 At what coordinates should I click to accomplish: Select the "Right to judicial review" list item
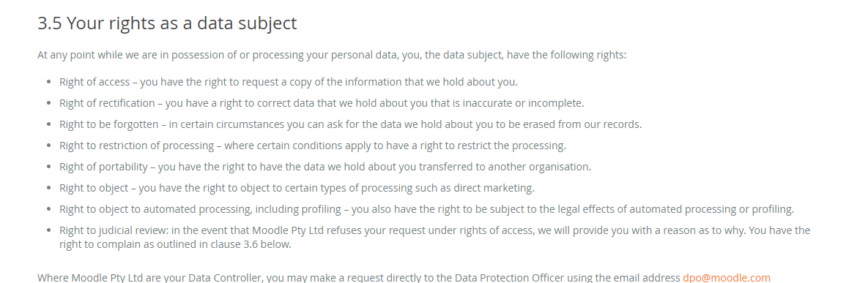pos(434,237)
